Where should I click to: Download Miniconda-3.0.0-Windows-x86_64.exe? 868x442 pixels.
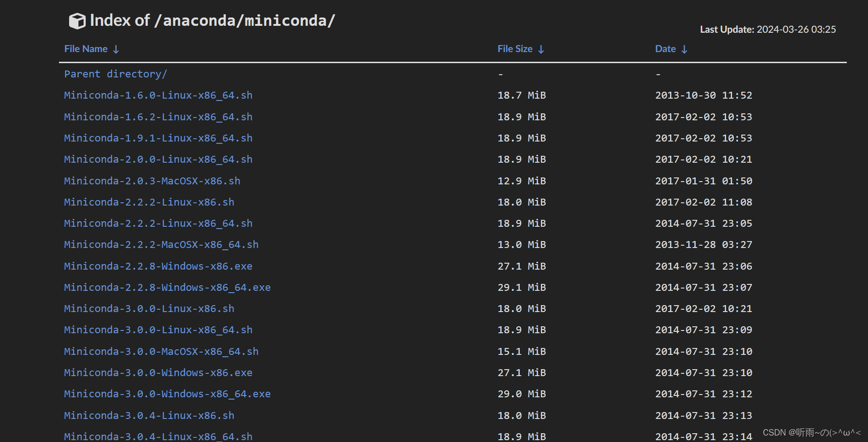pos(167,394)
